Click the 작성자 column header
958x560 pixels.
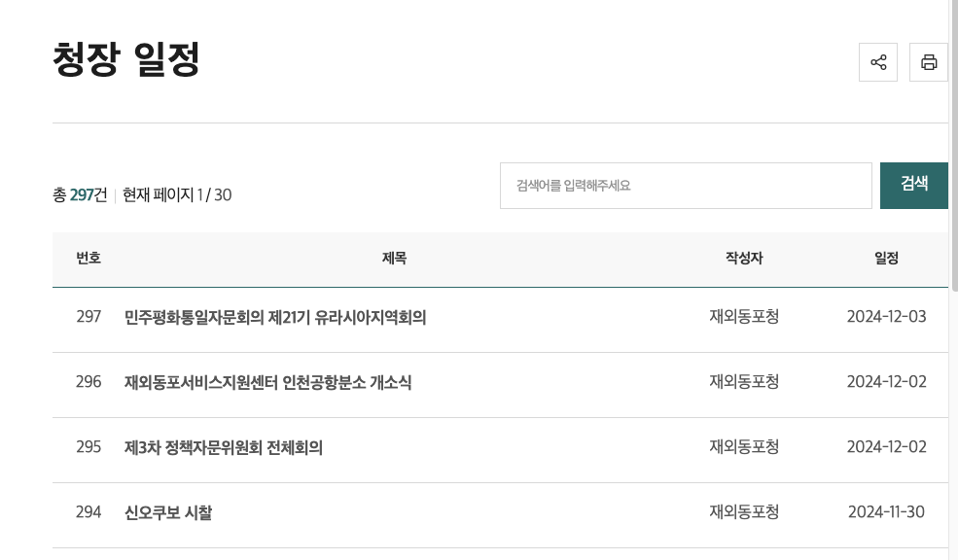click(x=744, y=259)
